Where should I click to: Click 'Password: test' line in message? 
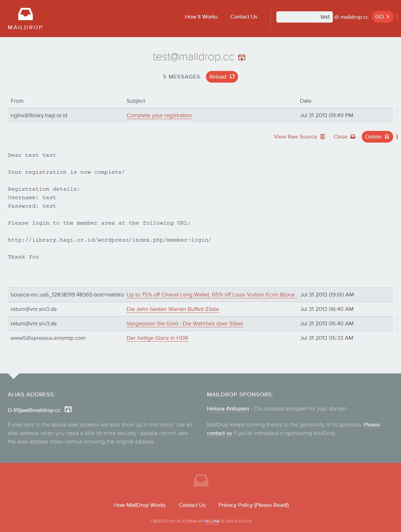32,206
